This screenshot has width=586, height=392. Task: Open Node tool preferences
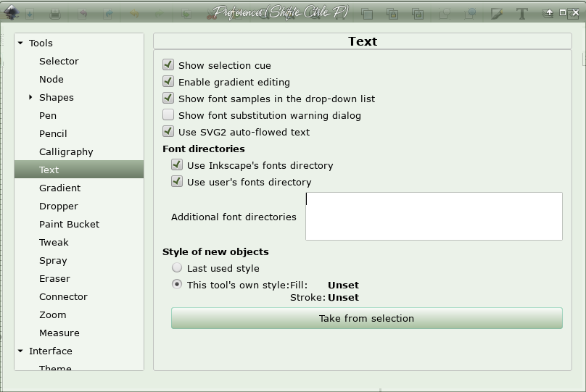coord(51,79)
